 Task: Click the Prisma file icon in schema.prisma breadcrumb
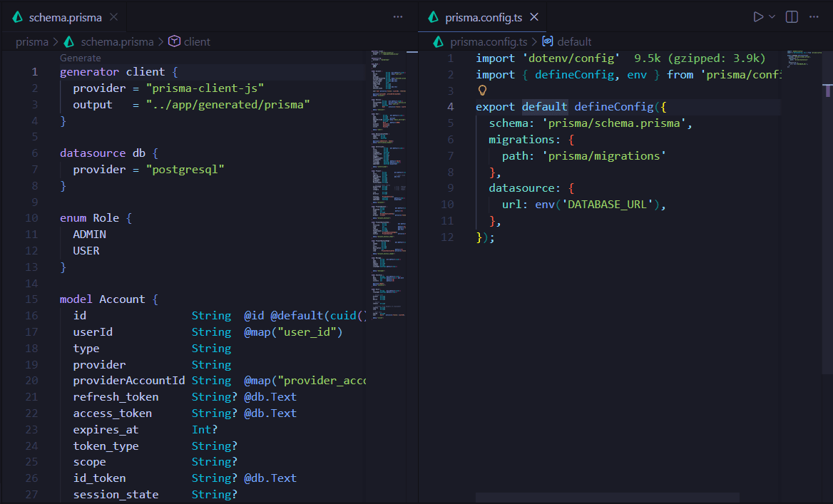pyautogui.click(x=69, y=42)
